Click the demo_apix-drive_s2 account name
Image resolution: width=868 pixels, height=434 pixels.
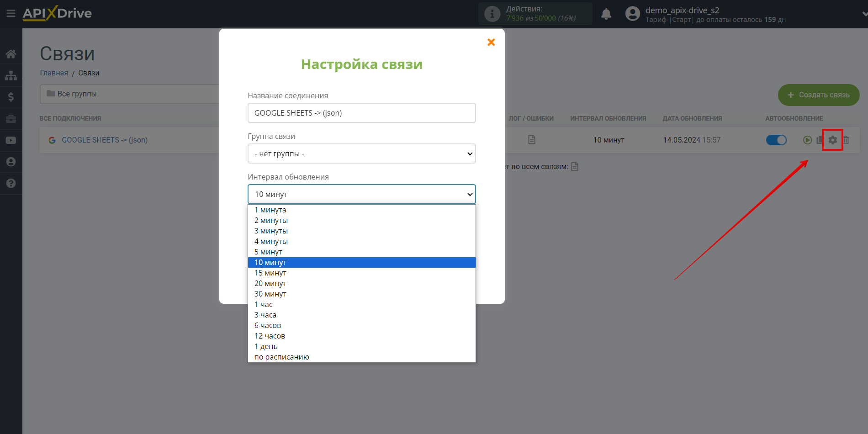tap(682, 10)
